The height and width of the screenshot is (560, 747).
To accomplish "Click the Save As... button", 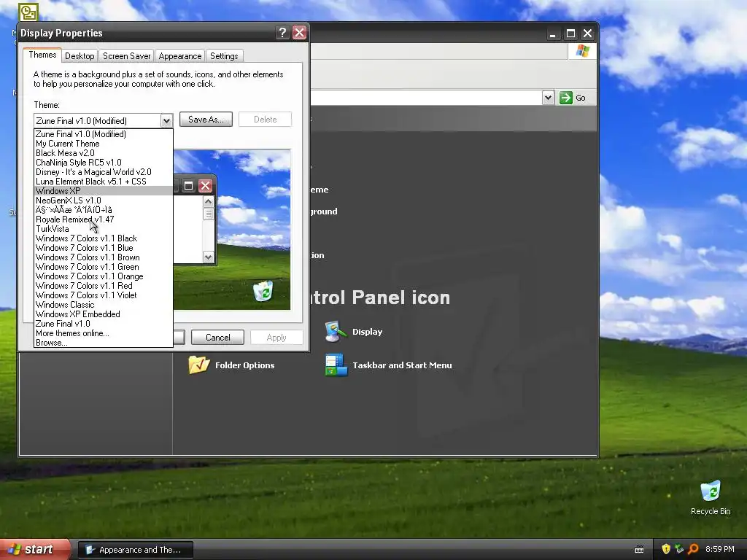I will pyautogui.click(x=206, y=120).
